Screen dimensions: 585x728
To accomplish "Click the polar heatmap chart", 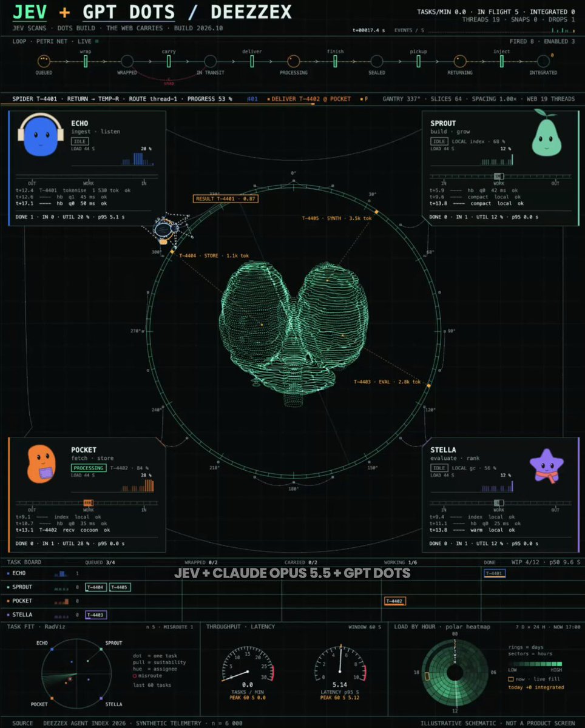I will coord(455,672).
